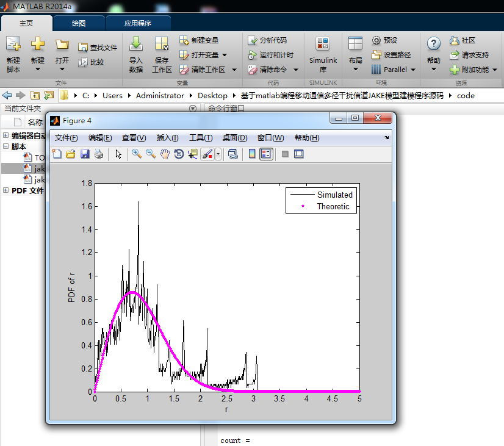Toggle the Edit Plot arrow tool

coord(118,154)
